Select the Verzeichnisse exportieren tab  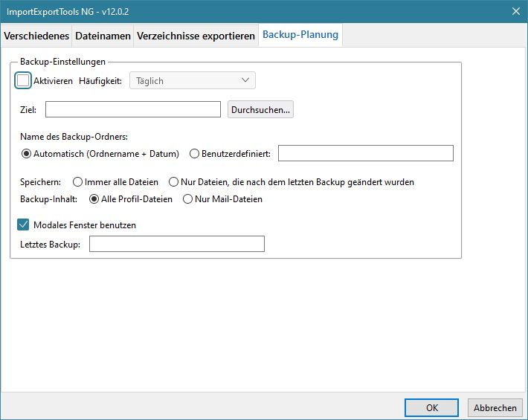196,36
